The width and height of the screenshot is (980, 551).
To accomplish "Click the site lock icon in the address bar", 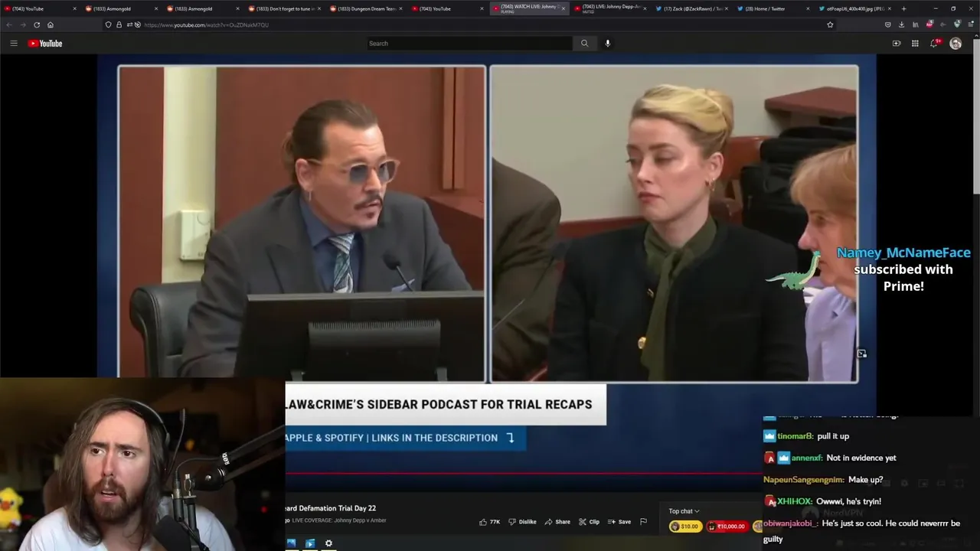I will 119,24.
